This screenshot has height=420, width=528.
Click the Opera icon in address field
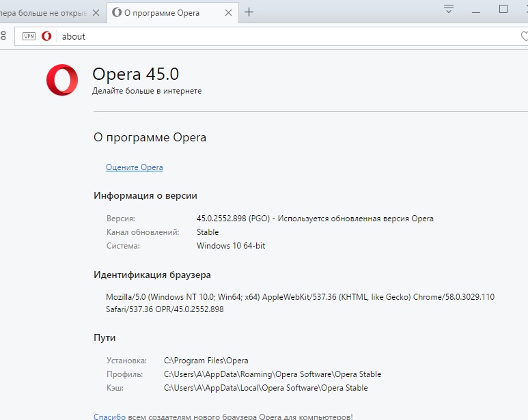(x=46, y=36)
